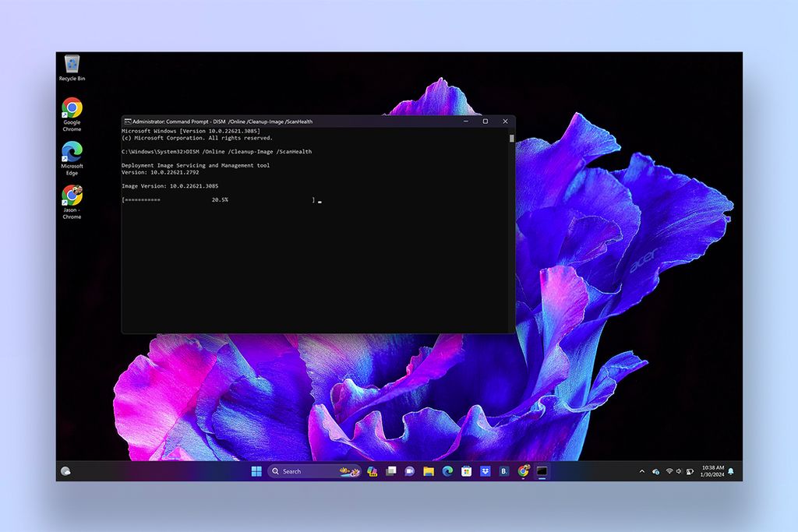Open Microsoft Edge from the taskbar
This screenshot has height=532, width=798.
click(447, 471)
